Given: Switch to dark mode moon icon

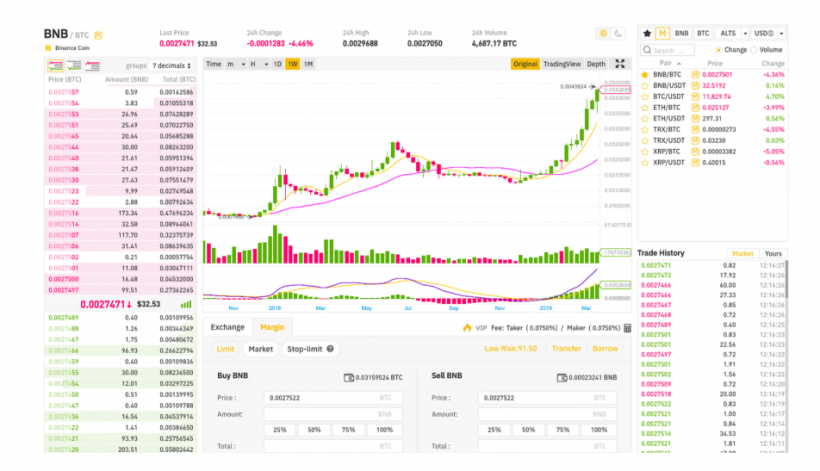Looking at the screenshot, I should pyautogui.click(x=617, y=34).
